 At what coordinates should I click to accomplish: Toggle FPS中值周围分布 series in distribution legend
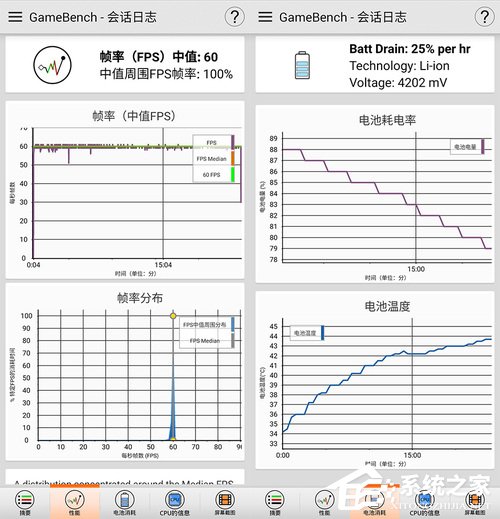pyautogui.click(x=207, y=324)
